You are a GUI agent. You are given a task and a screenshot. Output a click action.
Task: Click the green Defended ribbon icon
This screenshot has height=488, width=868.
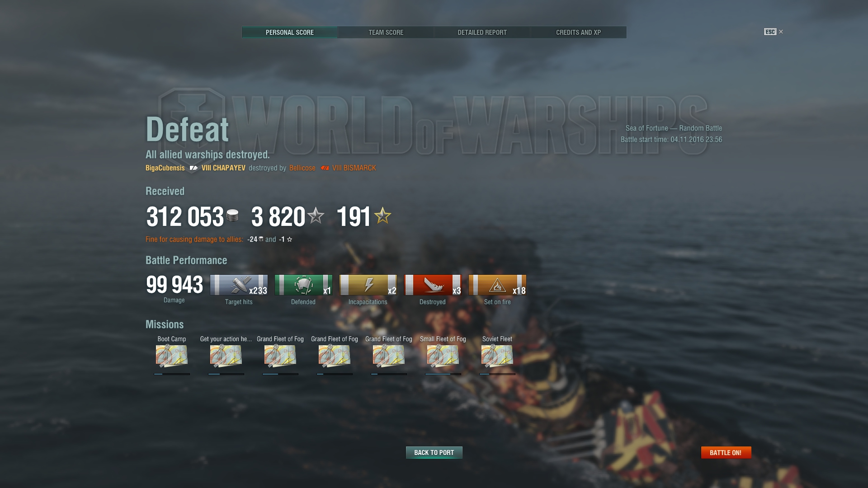[x=303, y=285]
